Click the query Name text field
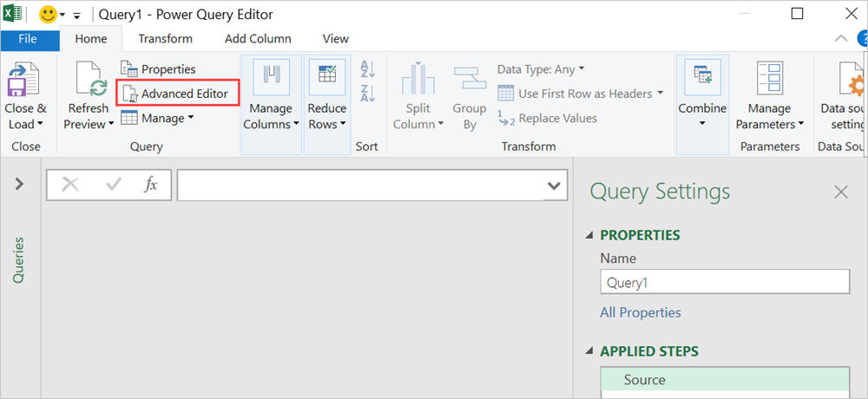Image resolution: width=868 pixels, height=399 pixels. pyautogui.click(x=724, y=282)
